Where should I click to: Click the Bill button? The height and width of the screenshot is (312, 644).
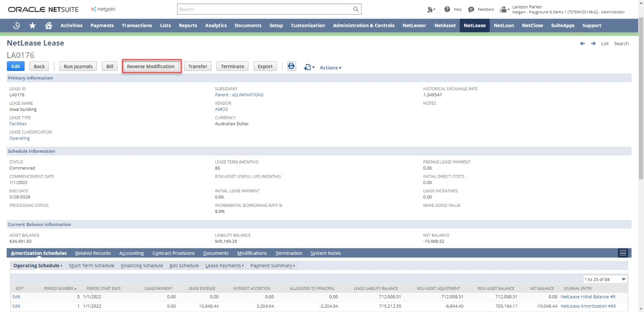(x=110, y=67)
